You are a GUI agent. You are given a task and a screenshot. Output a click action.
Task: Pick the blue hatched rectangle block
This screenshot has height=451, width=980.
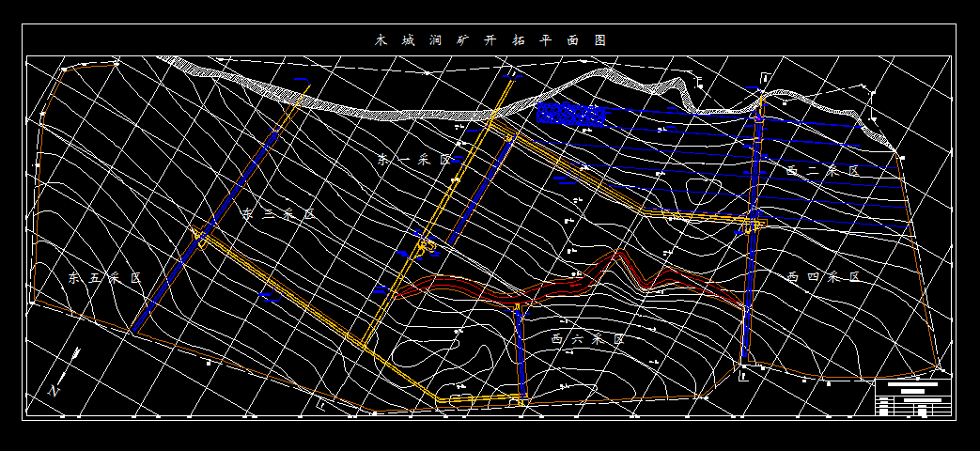click(x=570, y=115)
